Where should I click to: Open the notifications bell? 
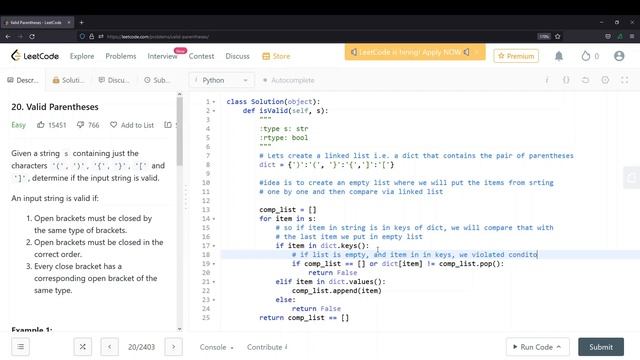click(559, 56)
